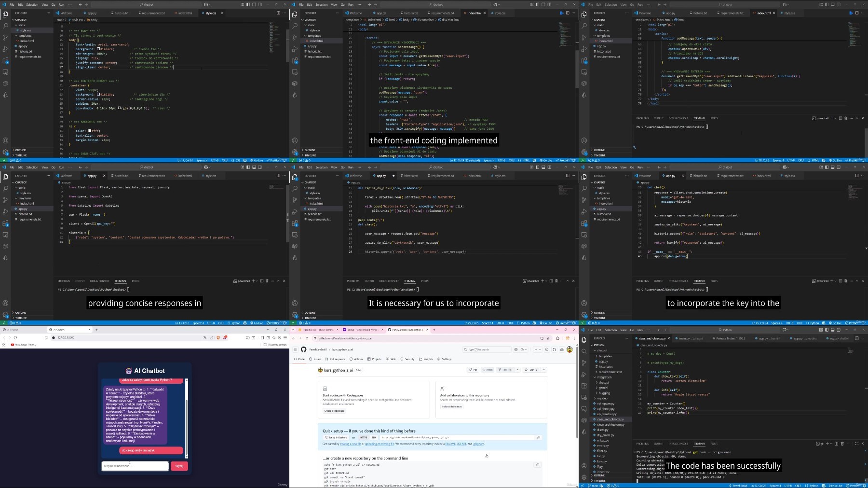
Task: Select HTTPS clone option on GitHub
Action: pos(364,437)
